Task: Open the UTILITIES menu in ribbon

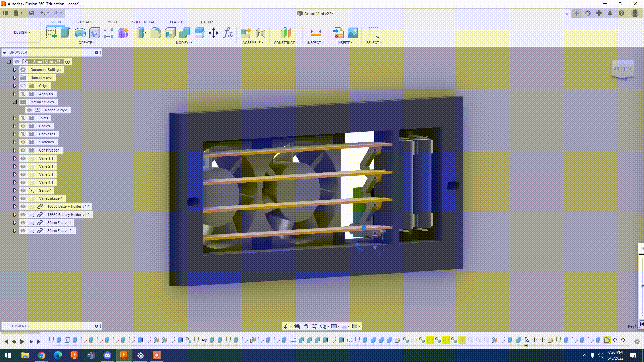Action: [x=207, y=22]
